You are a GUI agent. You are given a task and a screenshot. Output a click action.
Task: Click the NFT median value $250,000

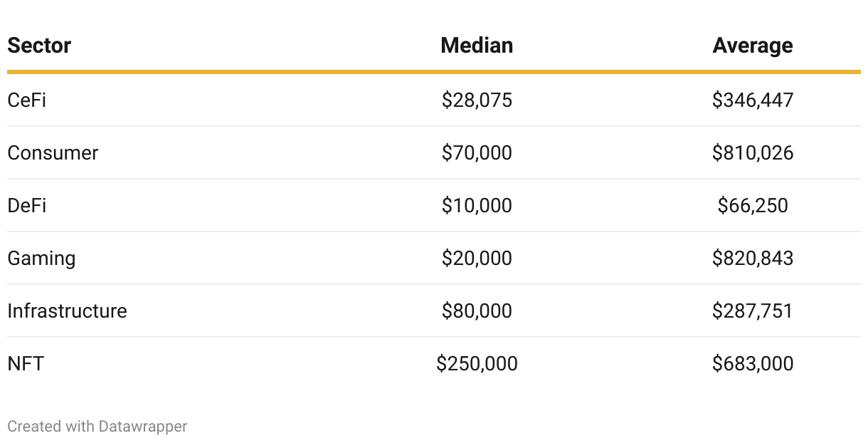(x=477, y=364)
